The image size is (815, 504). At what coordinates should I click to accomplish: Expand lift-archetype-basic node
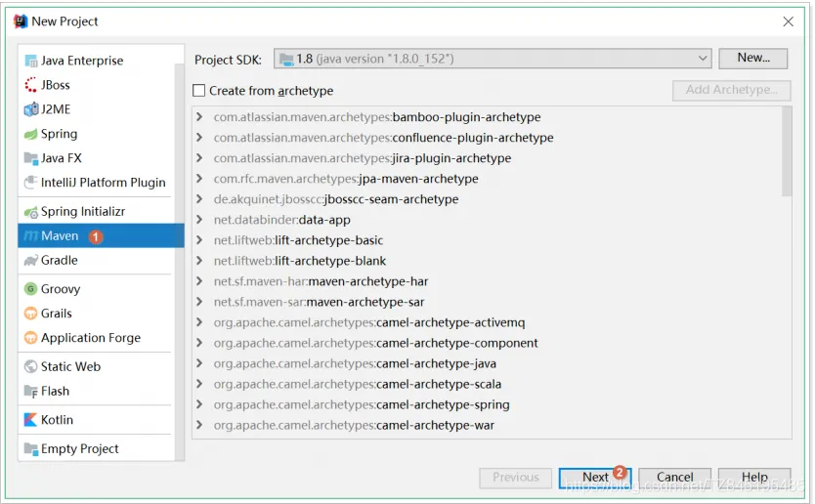tap(199, 240)
